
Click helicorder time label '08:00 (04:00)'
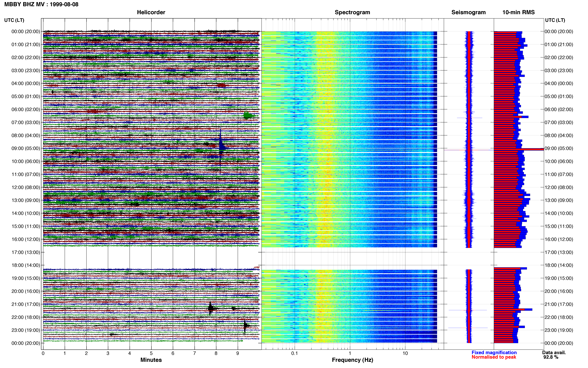point(26,135)
